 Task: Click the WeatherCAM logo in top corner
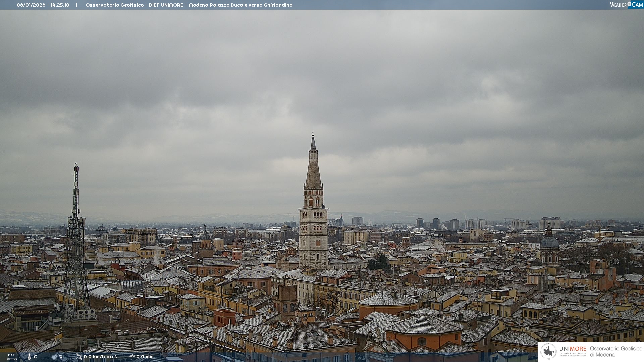coord(626,5)
